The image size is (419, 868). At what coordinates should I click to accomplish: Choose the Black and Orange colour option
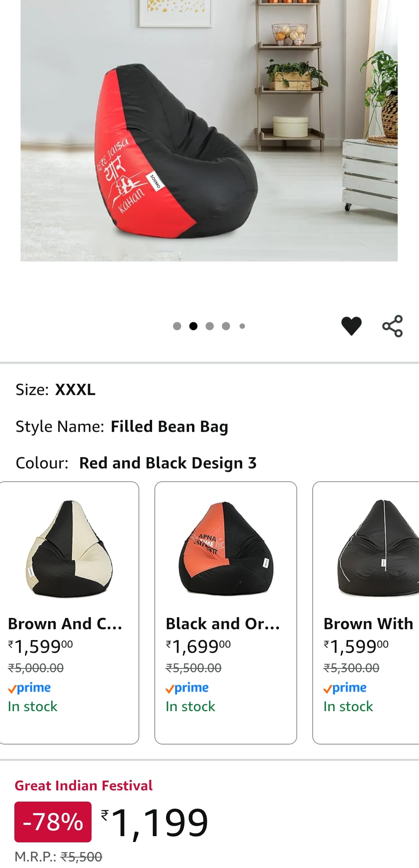[x=226, y=613]
